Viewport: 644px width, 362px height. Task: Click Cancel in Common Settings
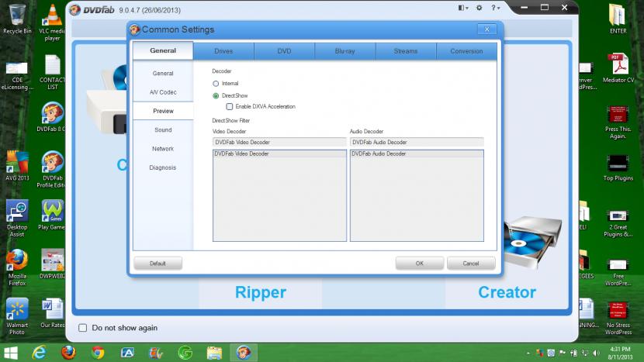pyautogui.click(x=471, y=264)
